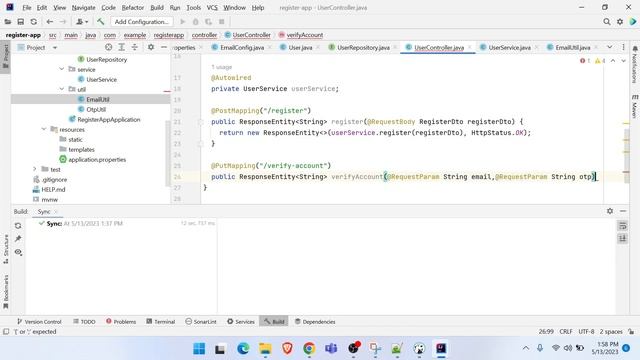The height and width of the screenshot is (360, 640).
Task: Click Collapse All icon in Project panel
Action: [134, 47]
